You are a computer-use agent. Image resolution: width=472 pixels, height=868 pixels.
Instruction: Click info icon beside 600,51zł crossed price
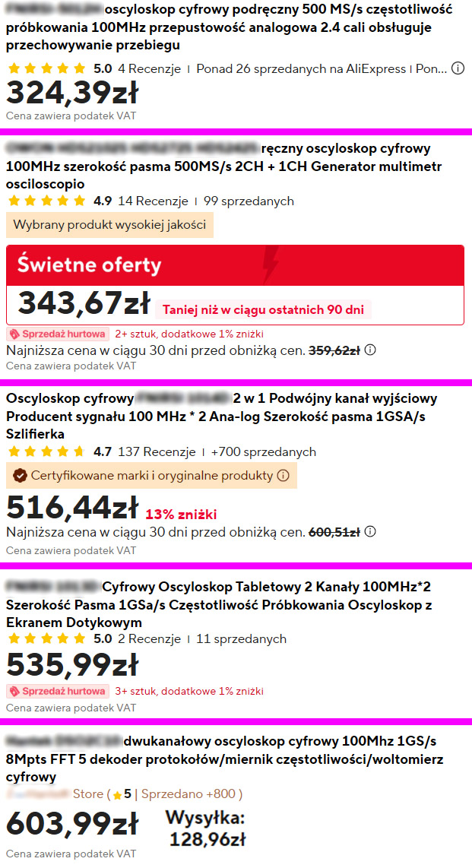pos(370,533)
